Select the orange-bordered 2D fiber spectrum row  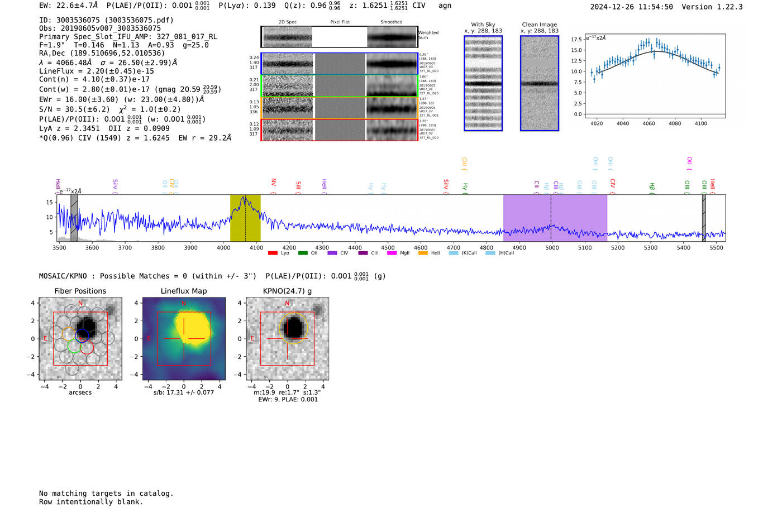point(340,108)
